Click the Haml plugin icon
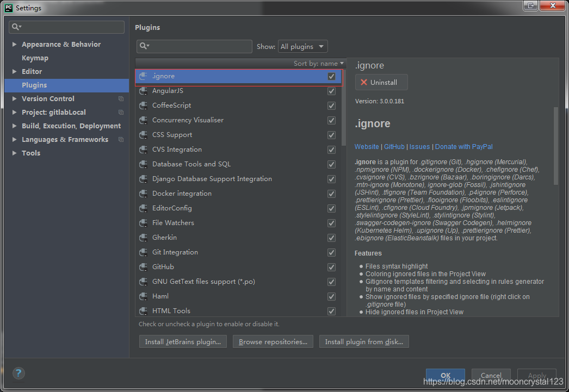The width and height of the screenshot is (569, 392). click(x=144, y=296)
